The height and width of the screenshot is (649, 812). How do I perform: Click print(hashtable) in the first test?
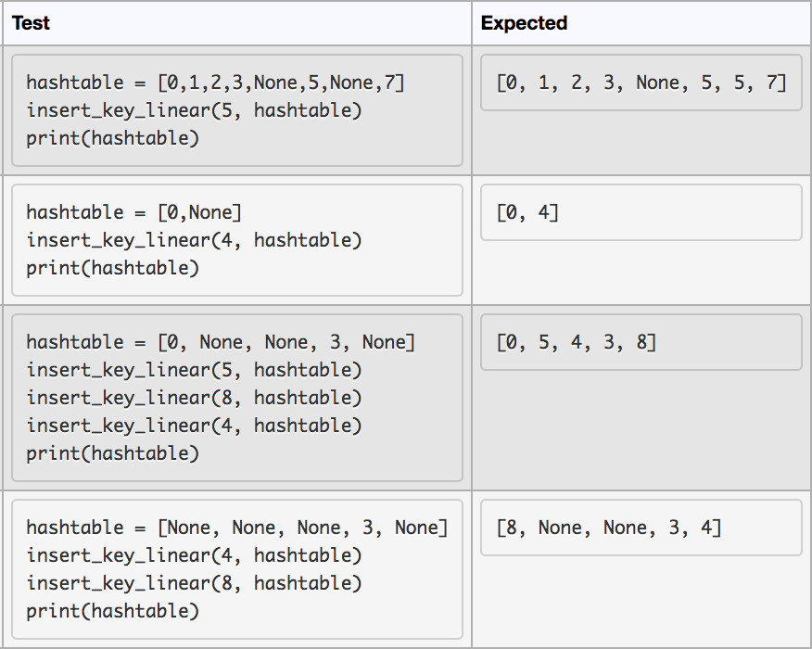[113, 138]
